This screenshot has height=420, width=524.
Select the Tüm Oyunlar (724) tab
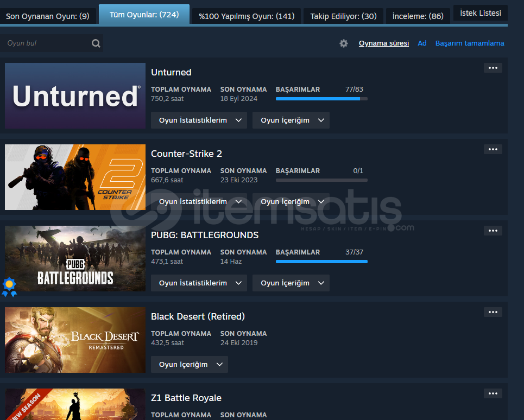pyautogui.click(x=144, y=15)
